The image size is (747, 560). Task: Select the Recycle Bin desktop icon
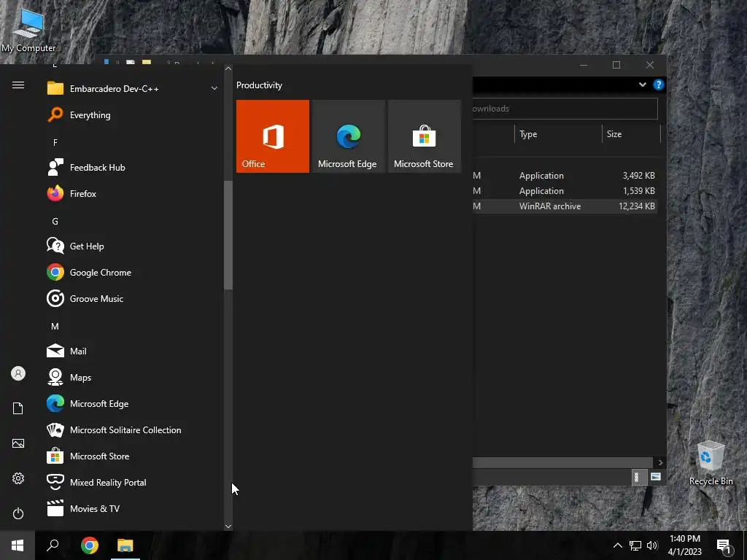[711, 463]
